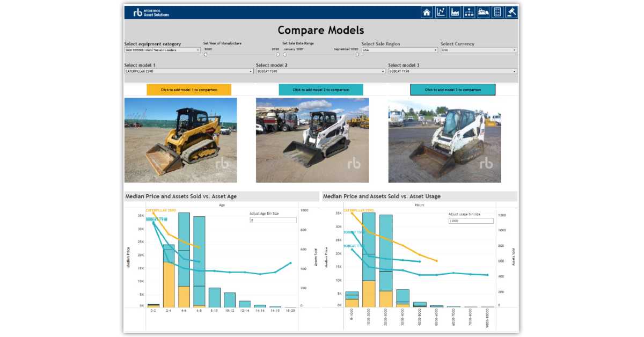This screenshot has width=644, height=337.
Task: Click the Year of Manufacture slider left handle
Action: coord(206,54)
